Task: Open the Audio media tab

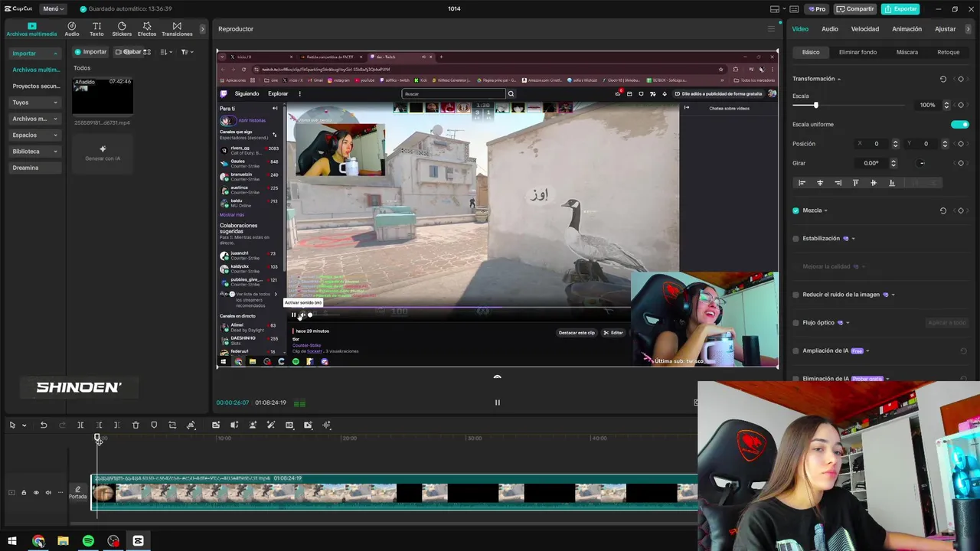Action: point(72,29)
